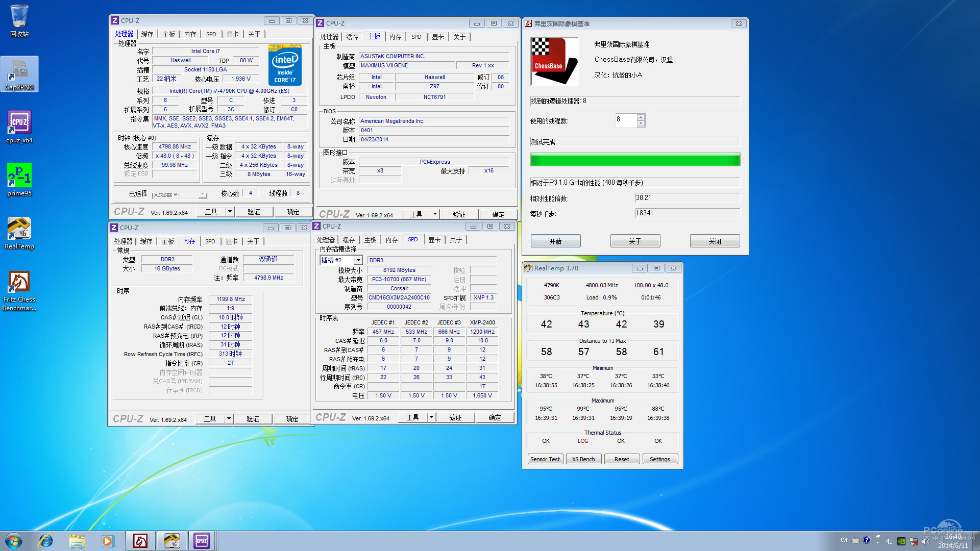Viewport: 980px width, 551px height.
Task: Click 开始 to start chess benchmark
Action: (555, 241)
